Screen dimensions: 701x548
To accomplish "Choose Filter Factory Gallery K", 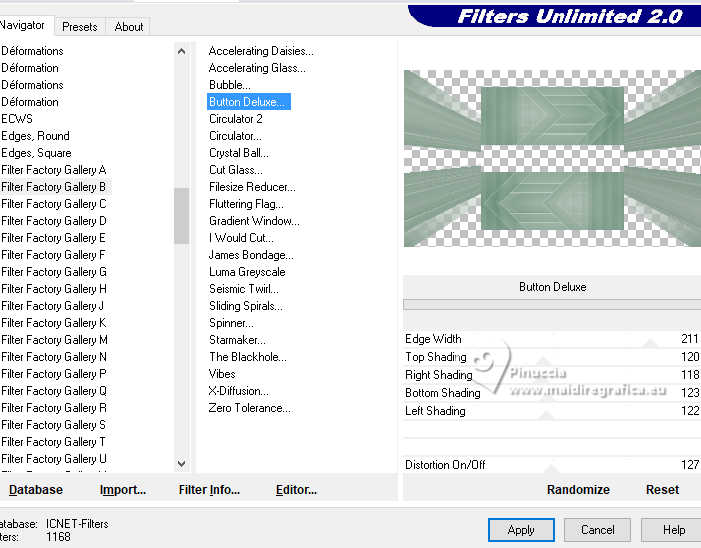I will (54, 323).
